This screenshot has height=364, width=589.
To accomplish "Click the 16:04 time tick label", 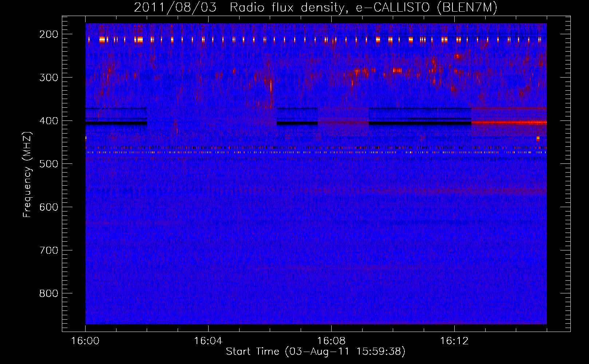I will click(208, 341).
